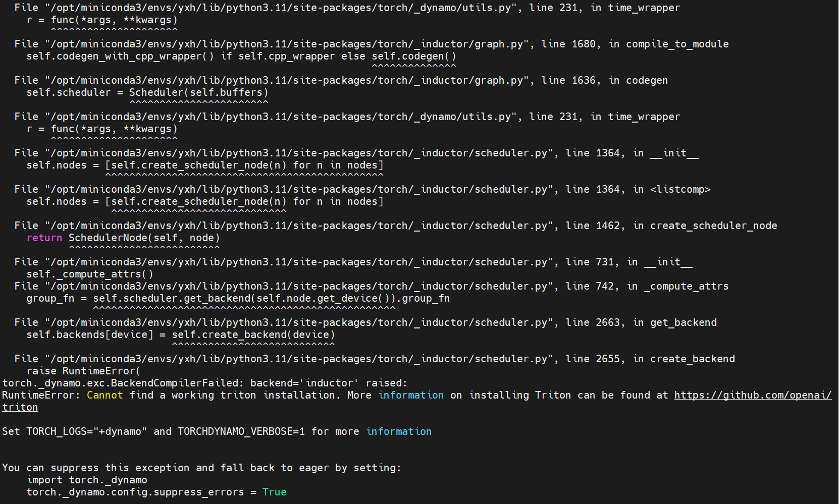Screen dimensions: 839x504
Task: Click "line 742, in _compute_attrs" text
Action: point(647,286)
